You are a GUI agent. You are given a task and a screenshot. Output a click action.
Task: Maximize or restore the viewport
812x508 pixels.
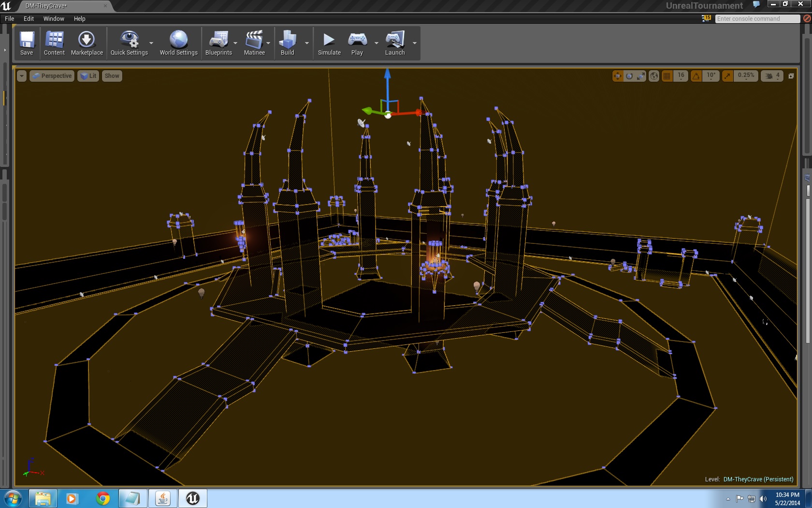(x=791, y=76)
